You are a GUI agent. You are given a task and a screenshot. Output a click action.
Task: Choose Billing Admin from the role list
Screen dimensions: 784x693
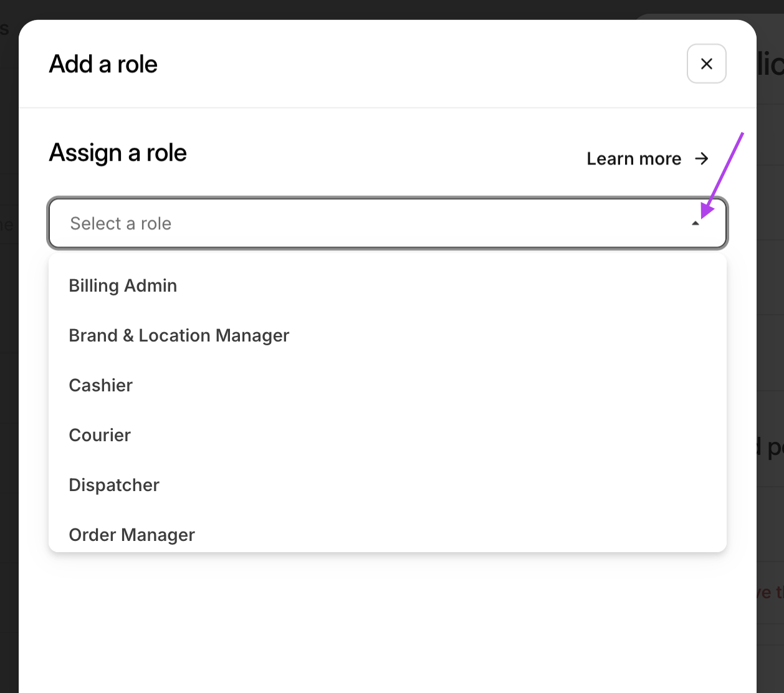click(123, 285)
